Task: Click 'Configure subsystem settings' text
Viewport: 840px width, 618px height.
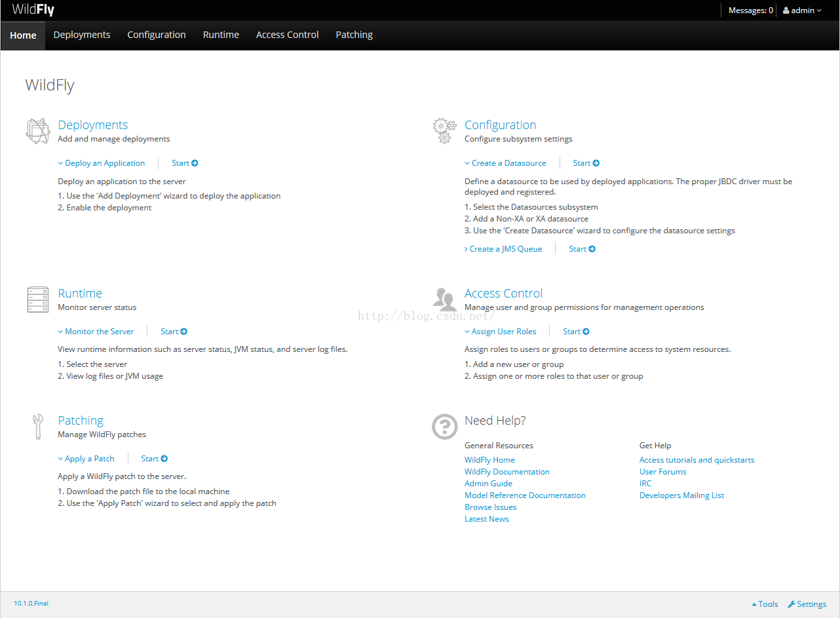Action: point(518,139)
